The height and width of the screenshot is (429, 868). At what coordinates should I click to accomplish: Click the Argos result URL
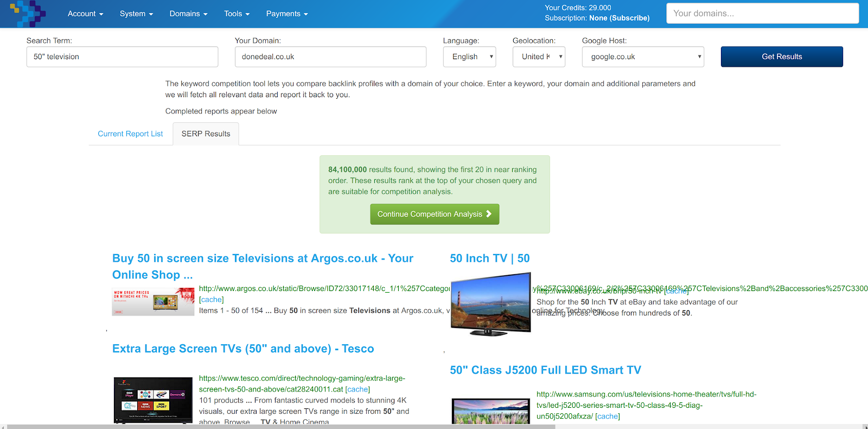(324, 288)
